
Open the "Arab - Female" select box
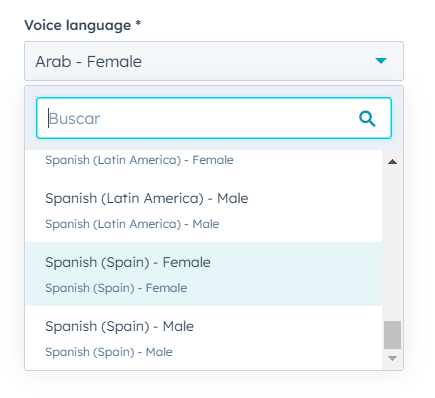point(214,61)
